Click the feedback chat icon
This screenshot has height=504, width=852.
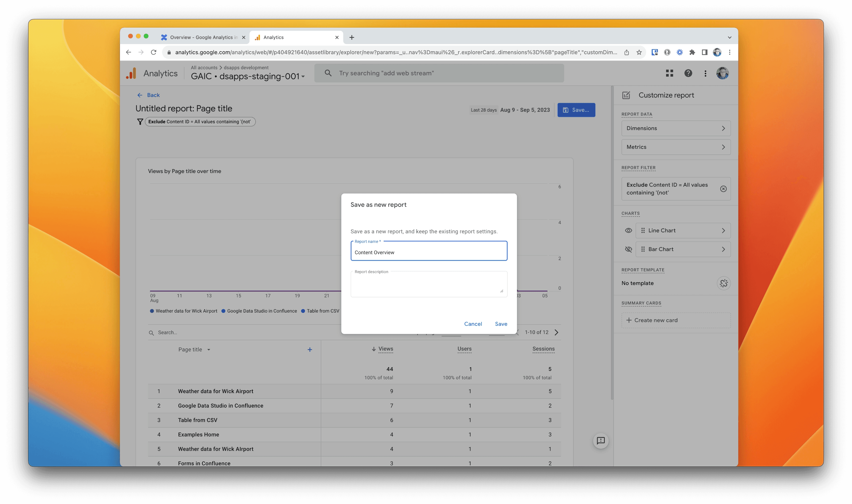coord(600,441)
